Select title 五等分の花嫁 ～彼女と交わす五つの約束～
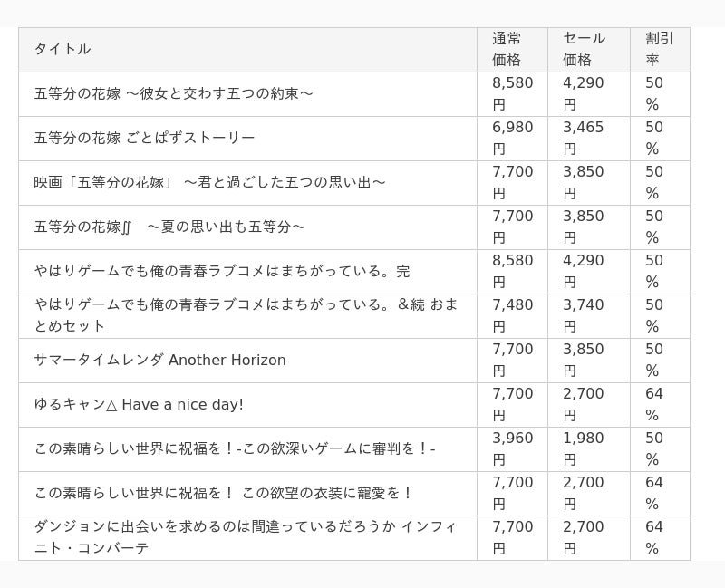 173,93
